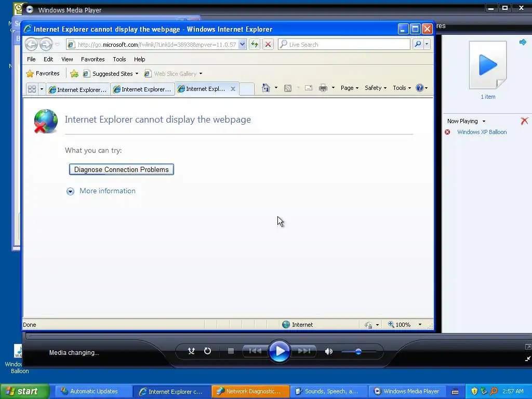The image size is (532, 399).
Task: Click the address bar URL field
Action: [x=156, y=45]
